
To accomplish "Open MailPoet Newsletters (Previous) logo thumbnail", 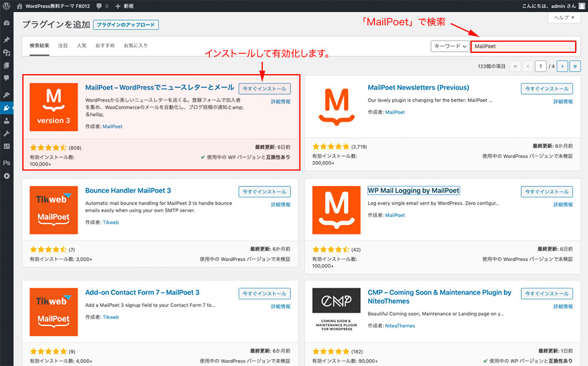I will [336, 107].
